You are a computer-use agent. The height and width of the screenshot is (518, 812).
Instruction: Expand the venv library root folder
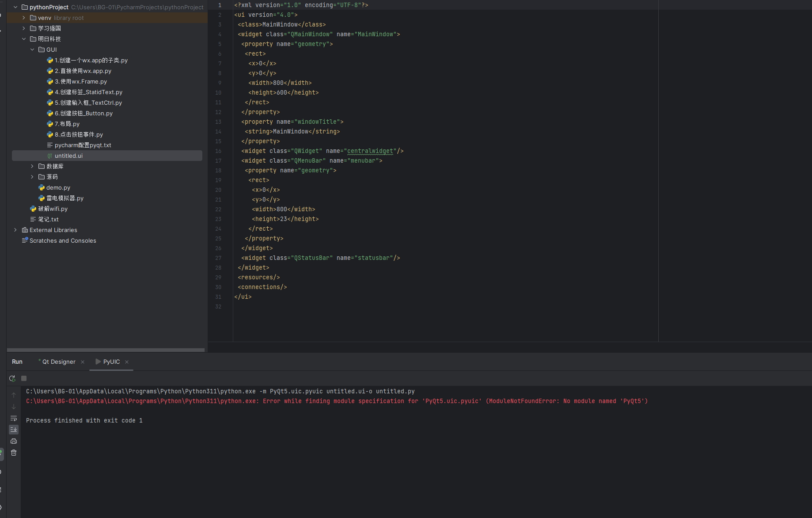(x=24, y=18)
